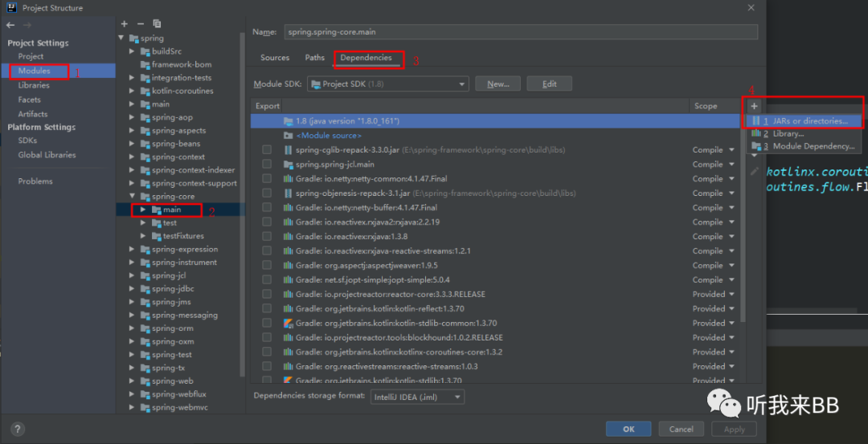Click the edit dependency pencil icon
868x444 pixels.
point(754,171)
